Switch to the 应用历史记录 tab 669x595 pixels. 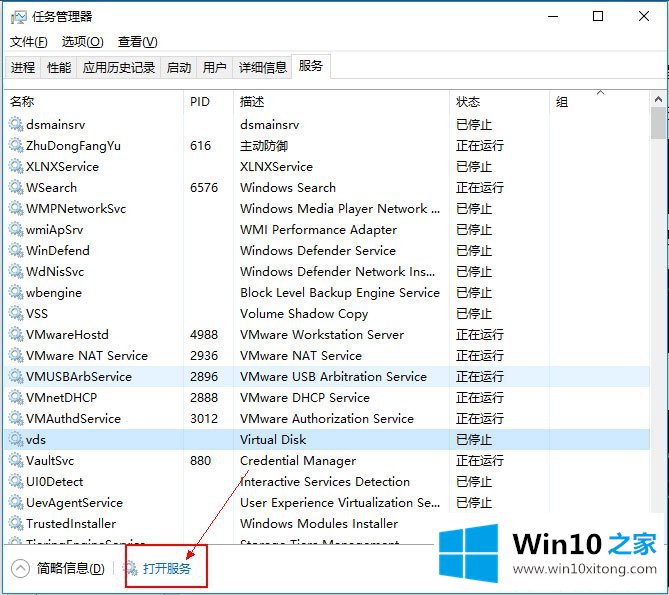119,67
